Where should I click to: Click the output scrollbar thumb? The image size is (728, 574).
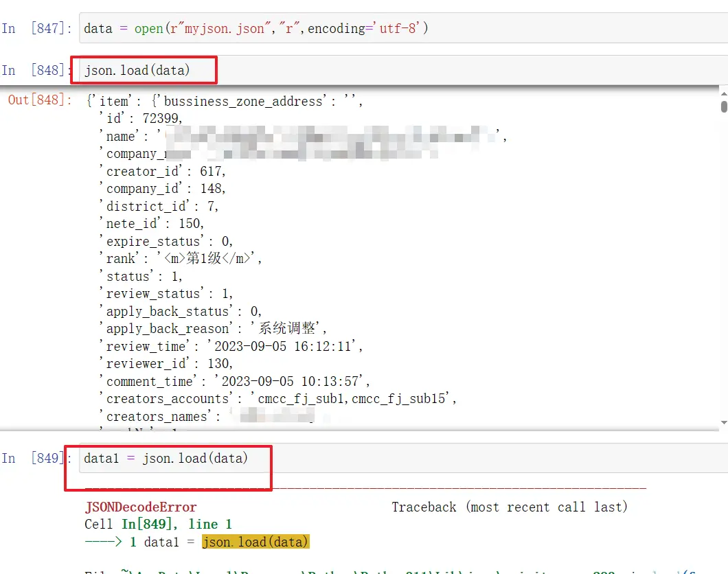point(723,106)
